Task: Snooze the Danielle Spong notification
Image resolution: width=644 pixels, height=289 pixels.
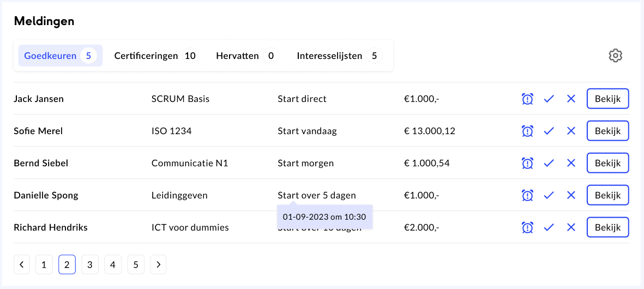Action: (527, 195)
